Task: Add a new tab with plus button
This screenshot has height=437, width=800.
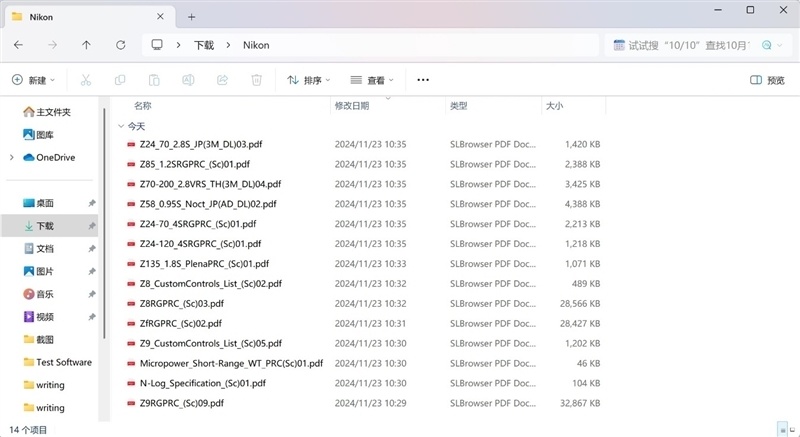Action: pos(192,16)
